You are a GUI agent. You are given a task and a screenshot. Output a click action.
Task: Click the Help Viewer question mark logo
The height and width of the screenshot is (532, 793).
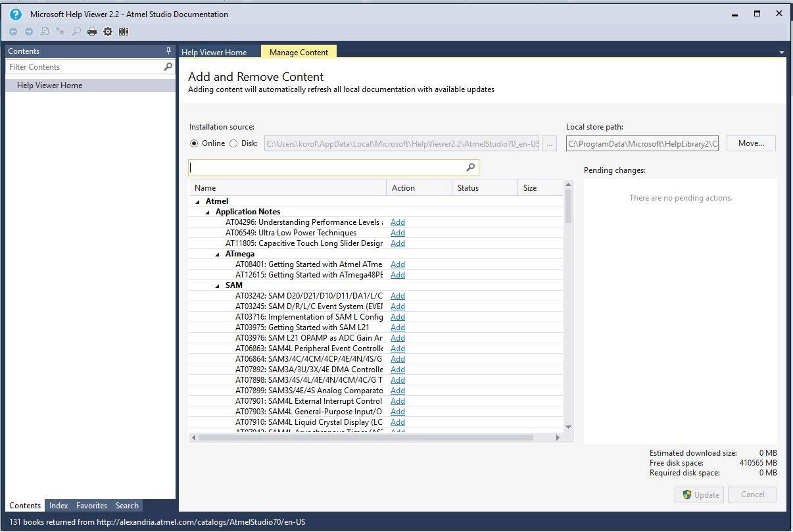(x=16, y=14)
